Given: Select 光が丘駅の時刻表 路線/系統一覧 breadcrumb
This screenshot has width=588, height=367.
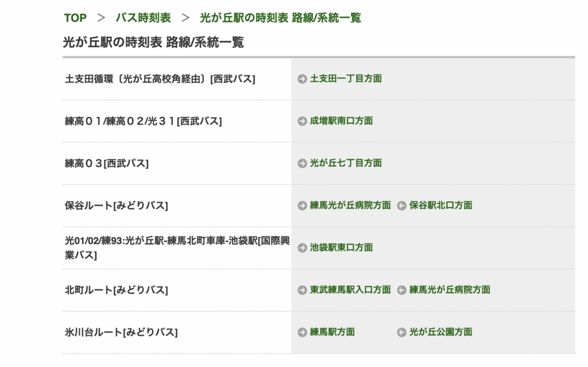Looking at the screenshot, I should point(280,18).
